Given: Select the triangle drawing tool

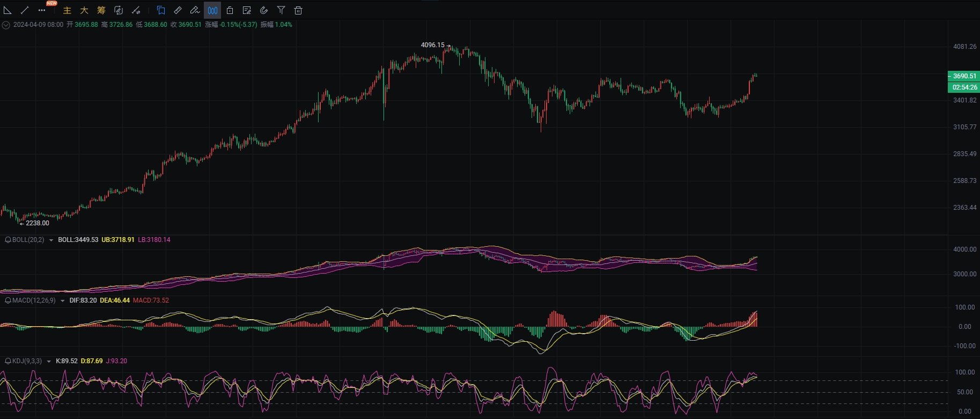Looking at the screenshot, I should coord(8,10).
